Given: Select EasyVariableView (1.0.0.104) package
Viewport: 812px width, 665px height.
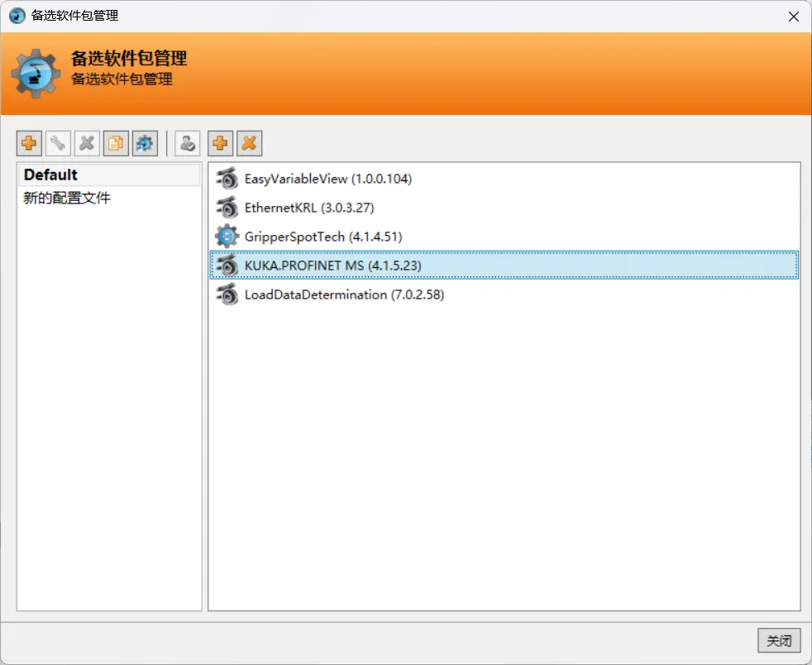Looking at the screenshot, I should (504, 179).
